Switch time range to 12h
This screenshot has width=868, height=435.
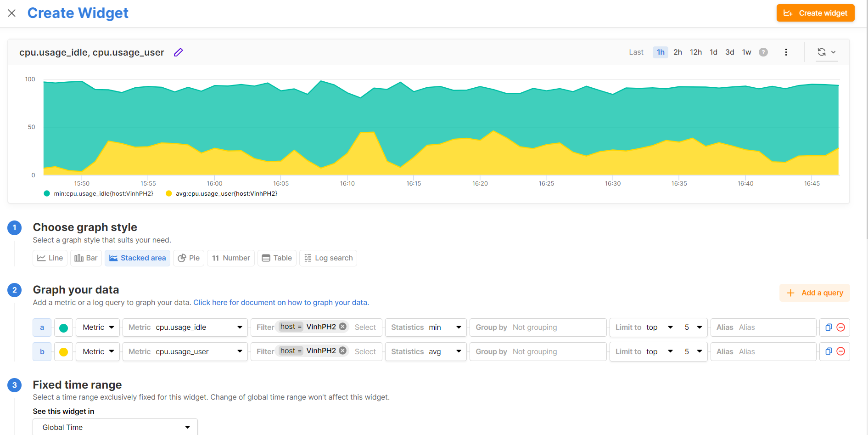695,52
